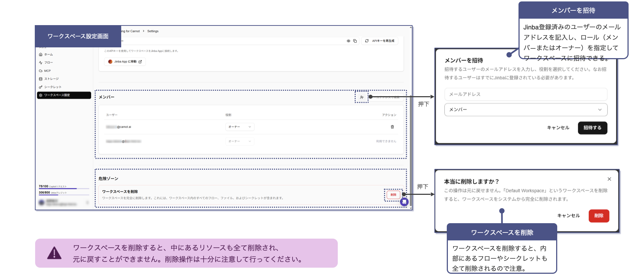
Task: Open the ホーム sidebar item
Action: [x=63, y=55]
